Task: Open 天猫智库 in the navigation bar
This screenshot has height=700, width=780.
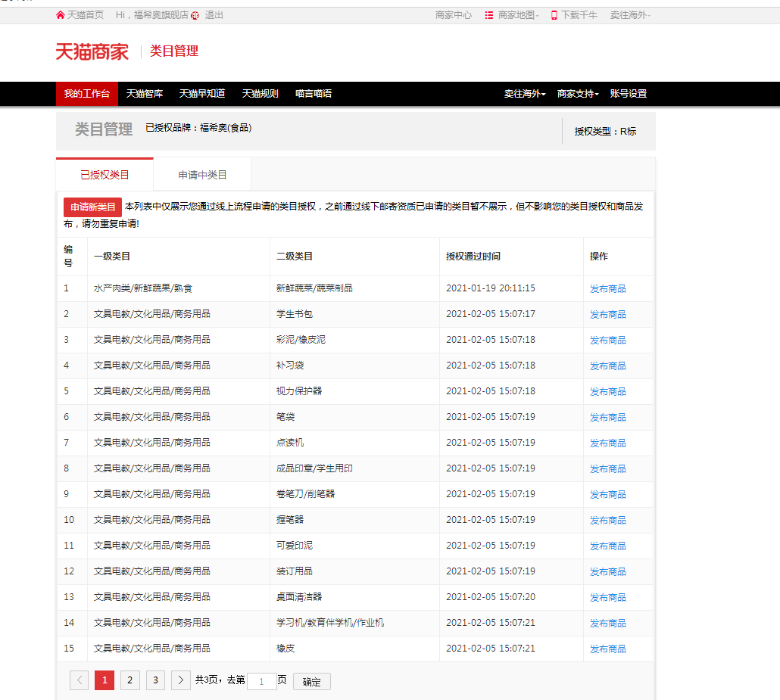Action: click(x=145, y=94)
